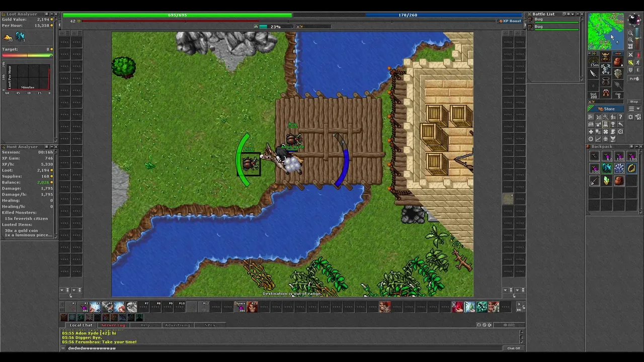Click the teal luminous piece in Backpack
The image size is (644, 362).
coord(607,168)
